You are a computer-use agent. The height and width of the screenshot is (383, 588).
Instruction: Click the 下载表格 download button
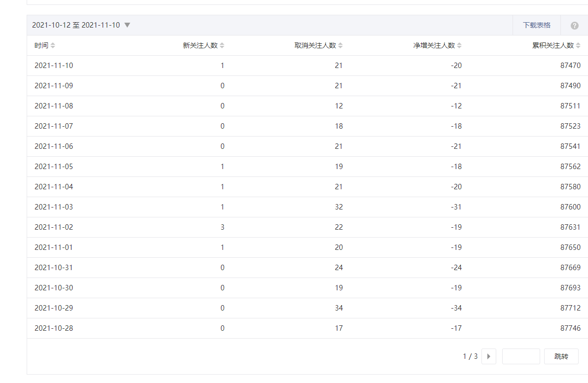(x=536, y=25)
